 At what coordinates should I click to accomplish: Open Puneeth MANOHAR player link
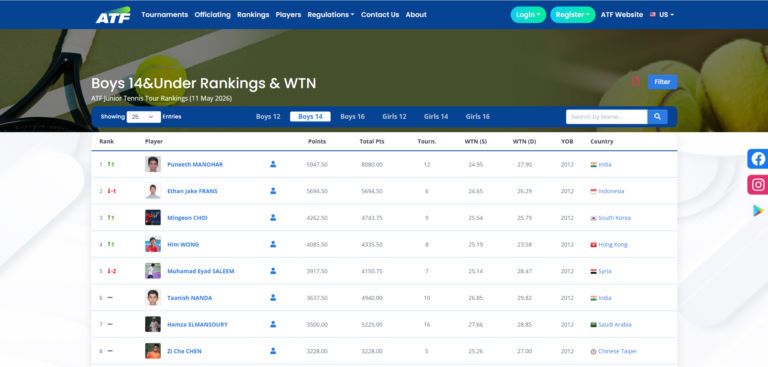195,165
